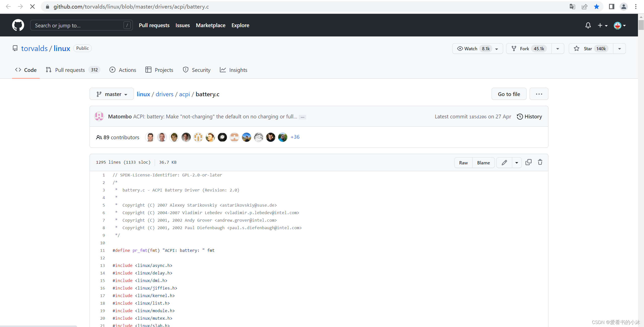Select the Projects tab

tap(159, 70)
